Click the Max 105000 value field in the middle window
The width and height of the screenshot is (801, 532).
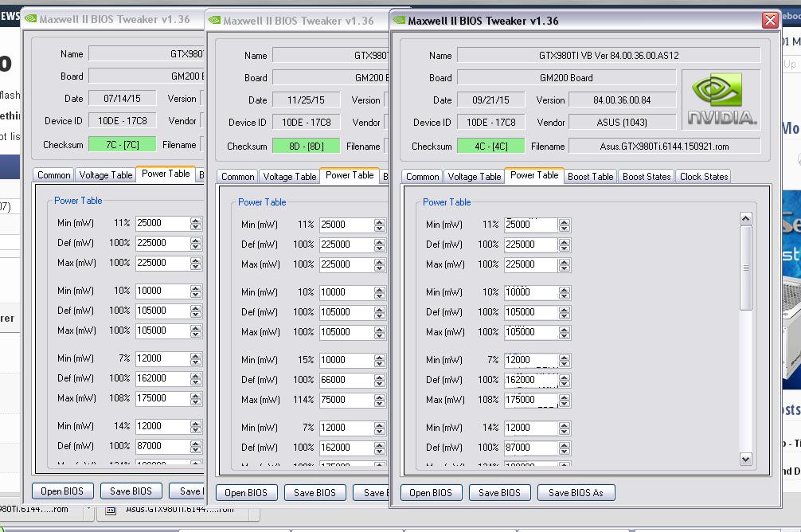pos(346,332)
